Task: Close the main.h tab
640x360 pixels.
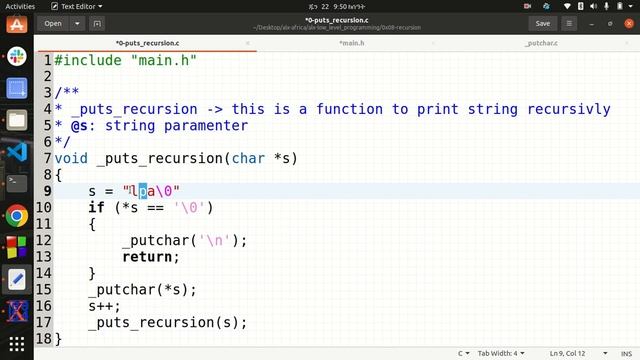Action: (x=433, y=43)
